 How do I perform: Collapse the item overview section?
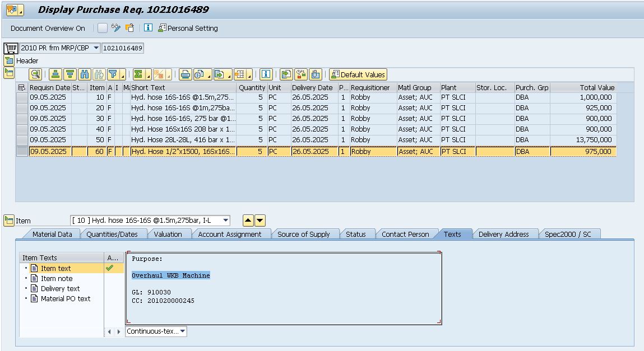point(9,73)
